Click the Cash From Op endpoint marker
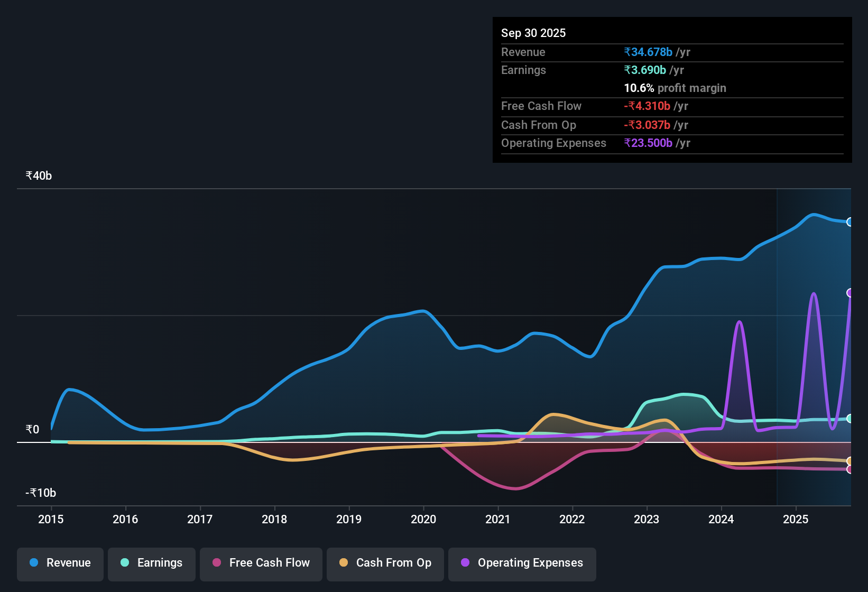The width and height of the screenshot is (868, 592). (850, 460)
